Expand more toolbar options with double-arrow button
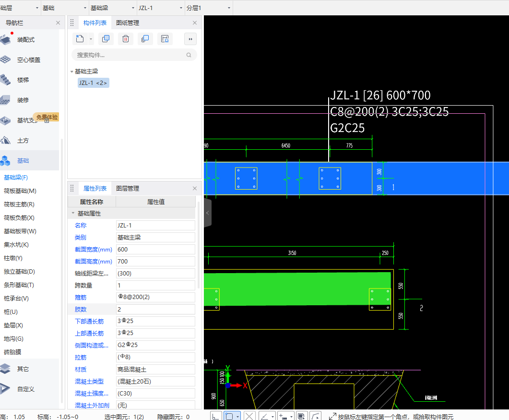The image size is (509, 420). coord(190,39)
